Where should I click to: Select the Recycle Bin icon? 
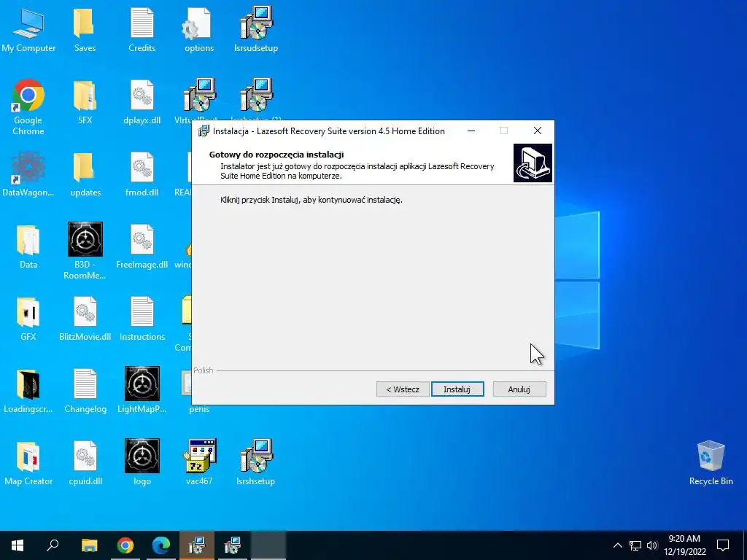711,464
